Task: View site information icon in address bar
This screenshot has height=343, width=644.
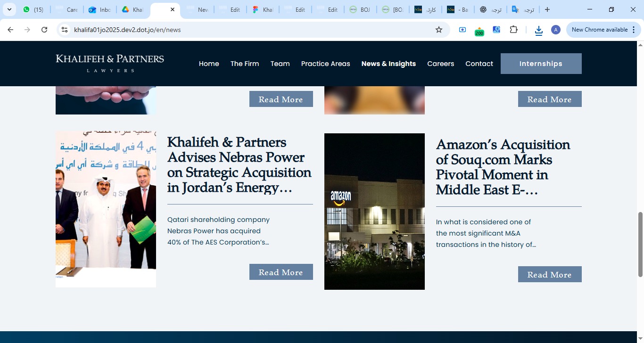Action: 65,30
